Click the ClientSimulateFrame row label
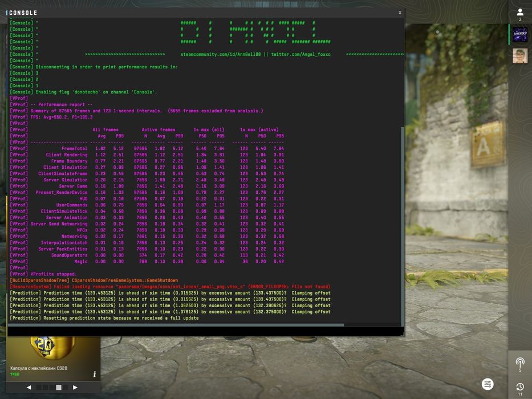The image size is (532, 399). coord(63,174)
